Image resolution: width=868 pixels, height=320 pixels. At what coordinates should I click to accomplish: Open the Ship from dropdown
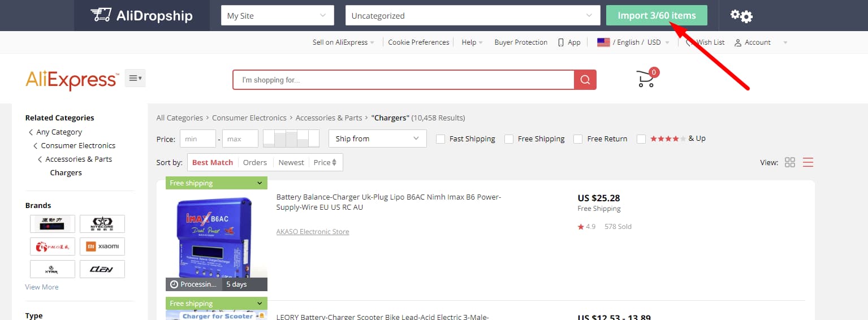pos(378,139)
